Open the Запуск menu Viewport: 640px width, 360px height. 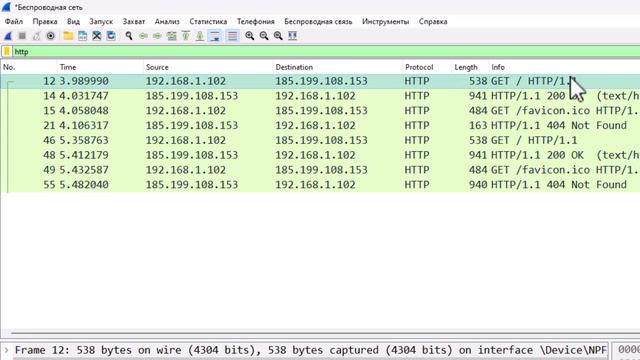(101, 22)
